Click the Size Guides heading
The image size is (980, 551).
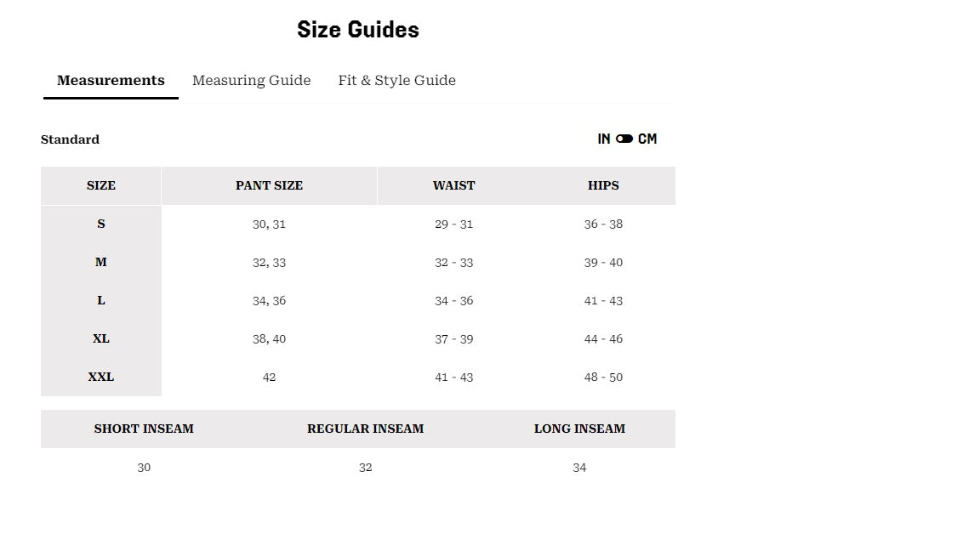358,30
